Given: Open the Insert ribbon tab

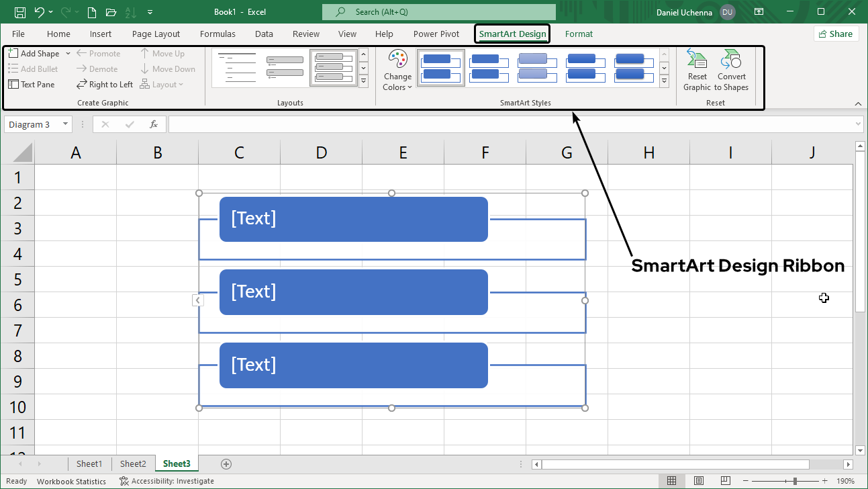Looking at the screenshot, I should click(x=101, y=34).
